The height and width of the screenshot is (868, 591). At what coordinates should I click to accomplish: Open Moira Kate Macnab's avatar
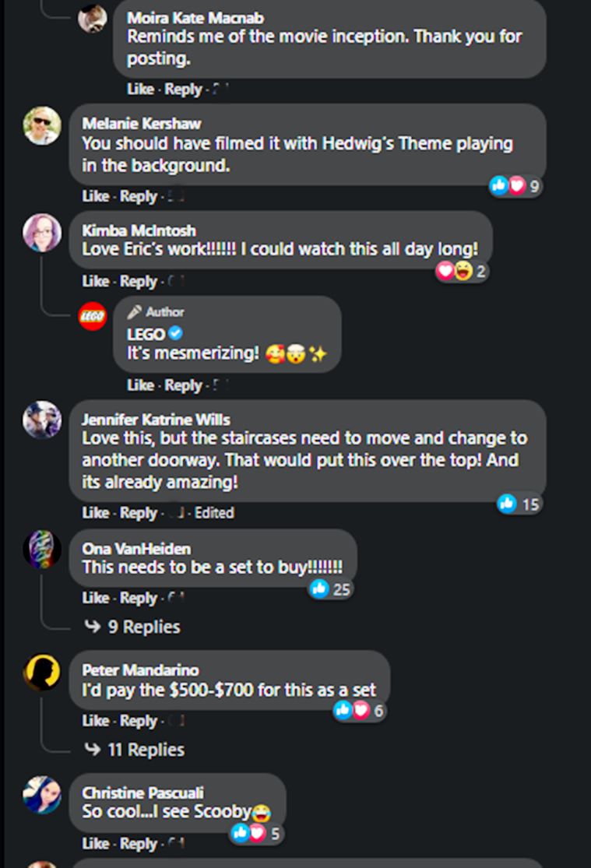point(93,18)
